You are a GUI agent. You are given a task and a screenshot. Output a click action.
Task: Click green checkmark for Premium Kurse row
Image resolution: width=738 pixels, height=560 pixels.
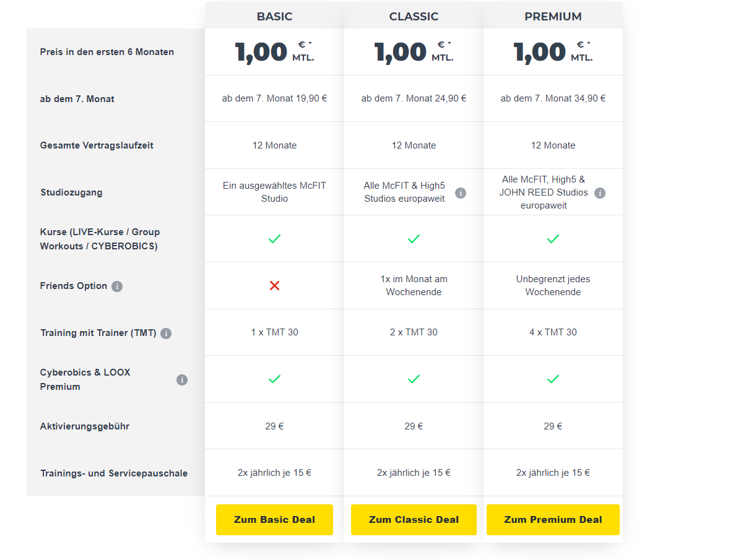[553, 239]
